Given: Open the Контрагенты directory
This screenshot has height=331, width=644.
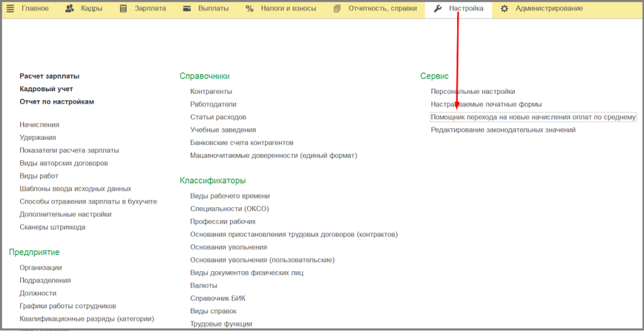Looking at the screenshot, I should [211, 91].
